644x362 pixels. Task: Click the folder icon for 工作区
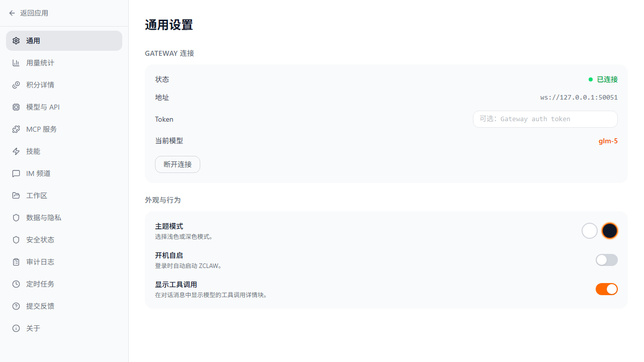pyautogui.click(x=16, y=196)
